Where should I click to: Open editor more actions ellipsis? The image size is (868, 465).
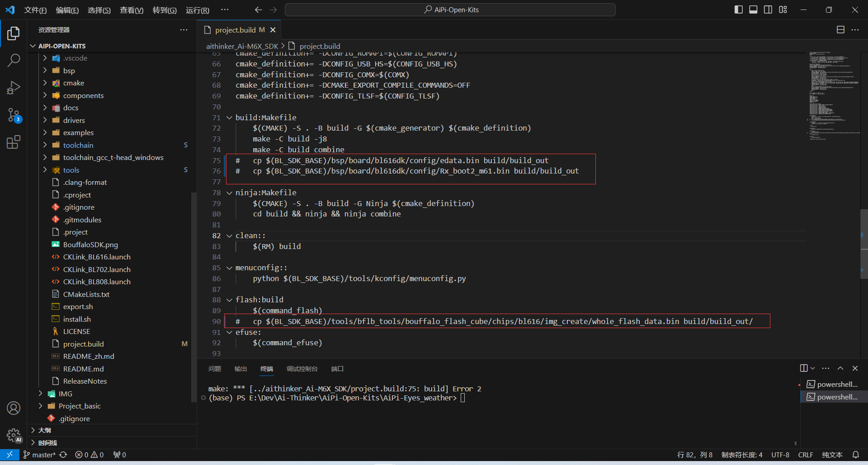855,30
